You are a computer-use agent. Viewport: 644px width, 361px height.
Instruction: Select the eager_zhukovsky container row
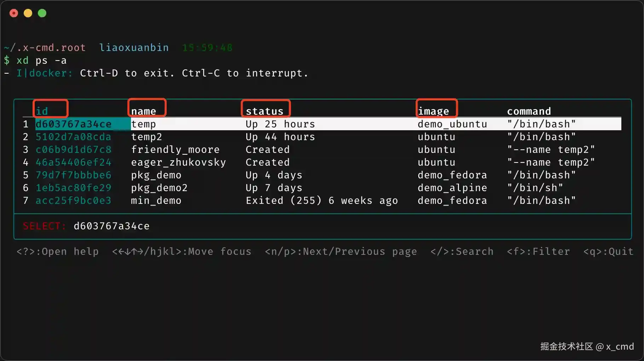(178, 162)
